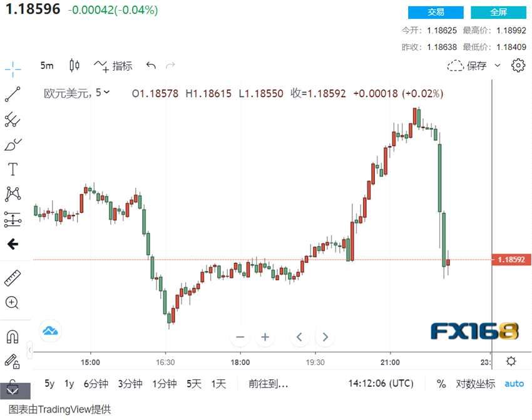
Task: Click the candlestick chart style icon
Action: point(74,65)
